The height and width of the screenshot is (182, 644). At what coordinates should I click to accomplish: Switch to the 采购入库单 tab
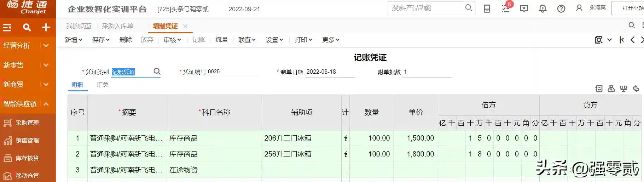(x=117, y=26)
